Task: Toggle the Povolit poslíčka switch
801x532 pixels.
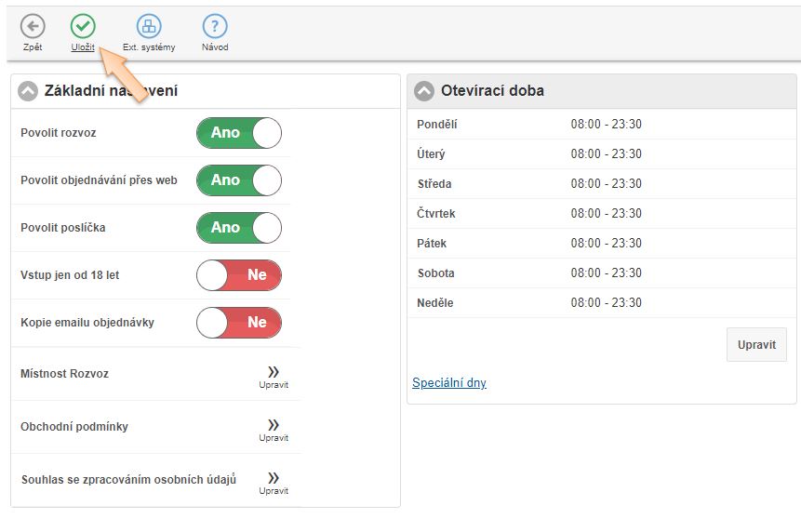Action: 238,228
